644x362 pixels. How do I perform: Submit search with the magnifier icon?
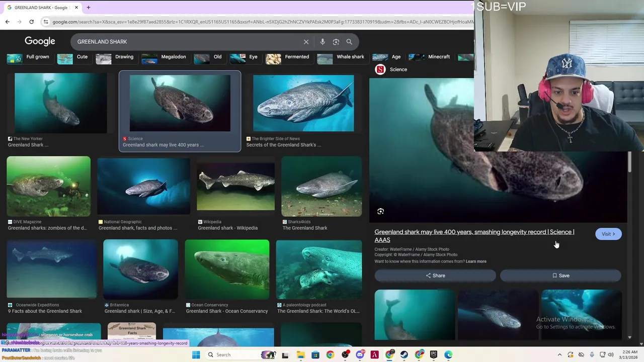[x=349, y=42]
